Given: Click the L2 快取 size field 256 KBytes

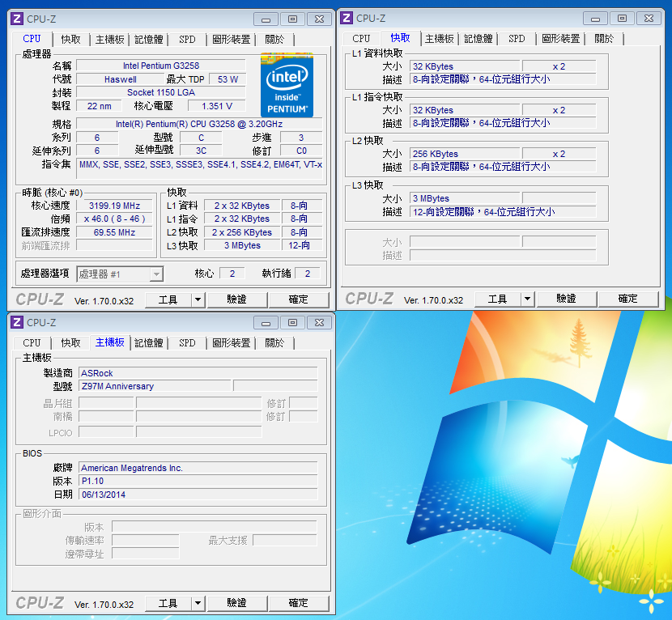Looking at the screenshot, I should pos(465,154).
